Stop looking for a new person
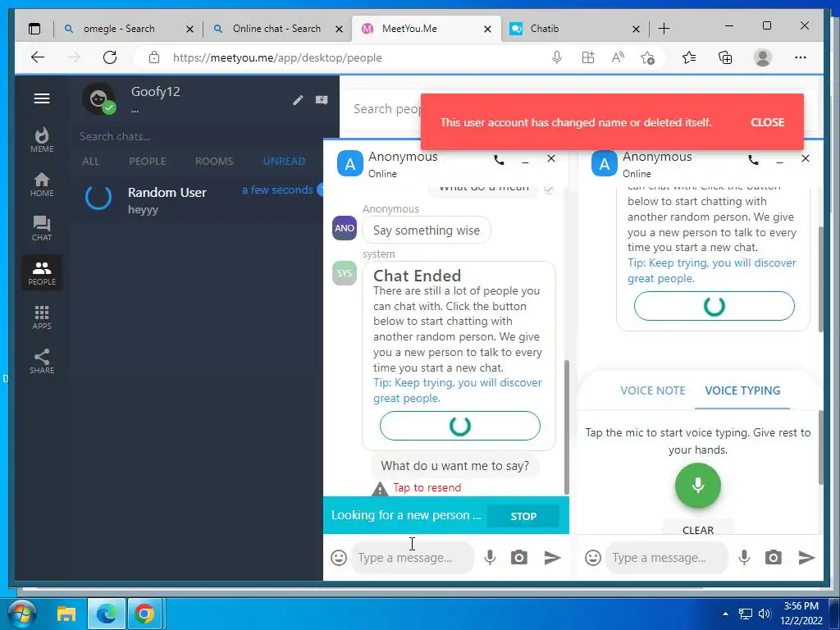The height and width of the screenshot is (630, 840). tap(523, 517)
